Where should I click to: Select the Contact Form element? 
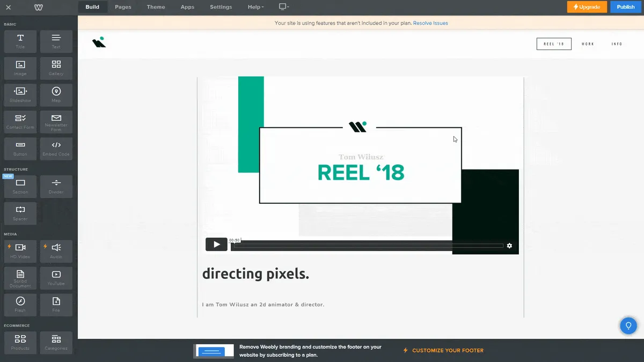20,122
